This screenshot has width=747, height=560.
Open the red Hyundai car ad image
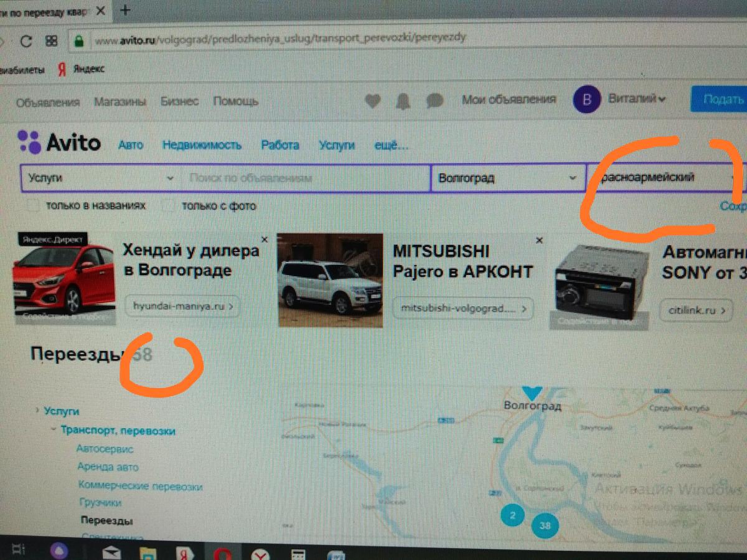64,279
